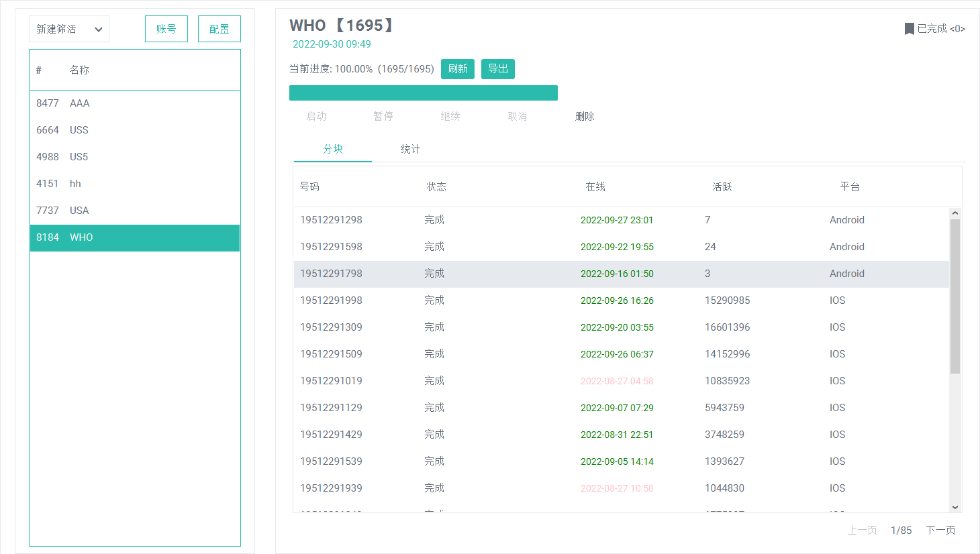Image resolution: width=980 pixels, height=554 pixels.
Task: Click the 取消 action
Action: (518, 116)
